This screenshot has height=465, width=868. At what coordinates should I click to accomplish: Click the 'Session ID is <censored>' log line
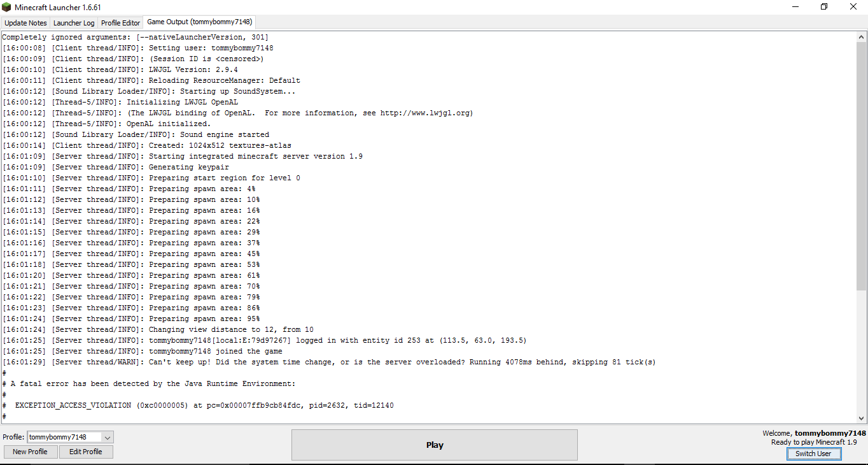133,59
